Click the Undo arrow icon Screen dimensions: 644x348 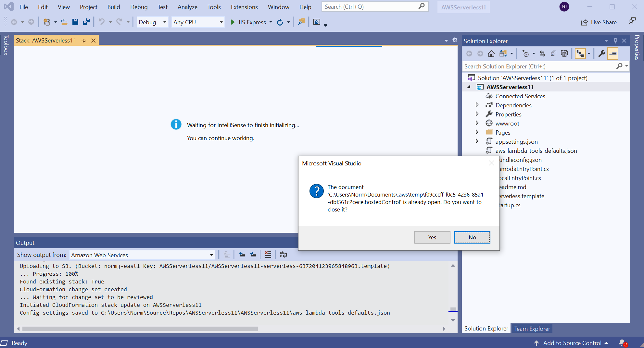[102, 22]
